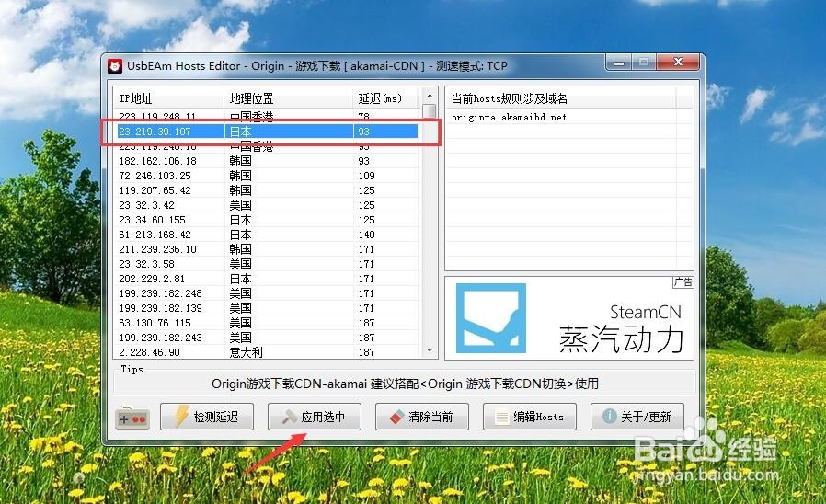The width and height of the screenshot is (826, 504).
Task: Click 意大利 location cell
Action: point(246,352)
